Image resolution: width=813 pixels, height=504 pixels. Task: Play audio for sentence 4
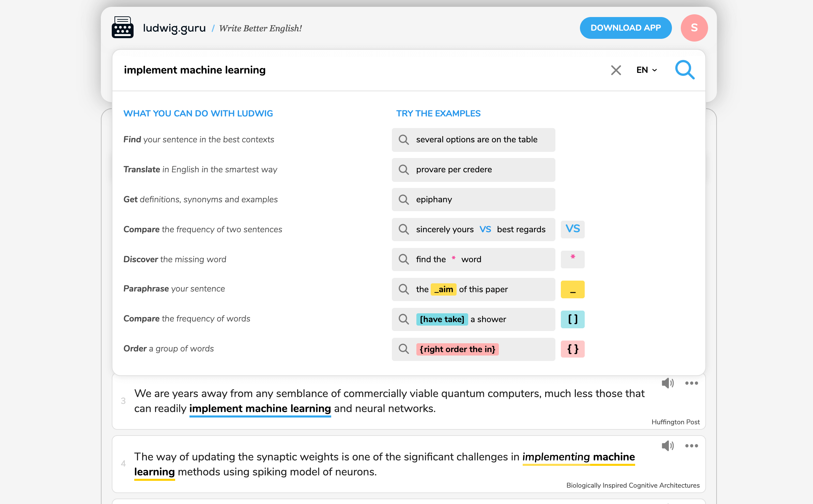coord(668,446)
